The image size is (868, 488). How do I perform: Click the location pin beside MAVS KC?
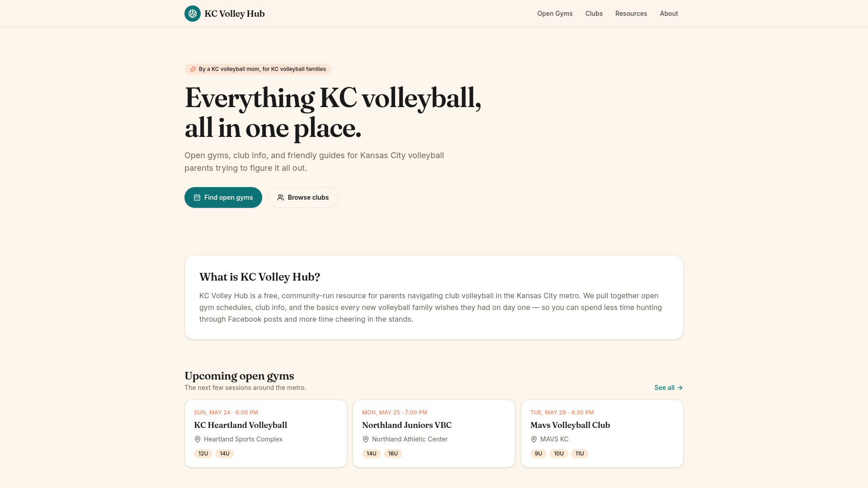point(534,439)
